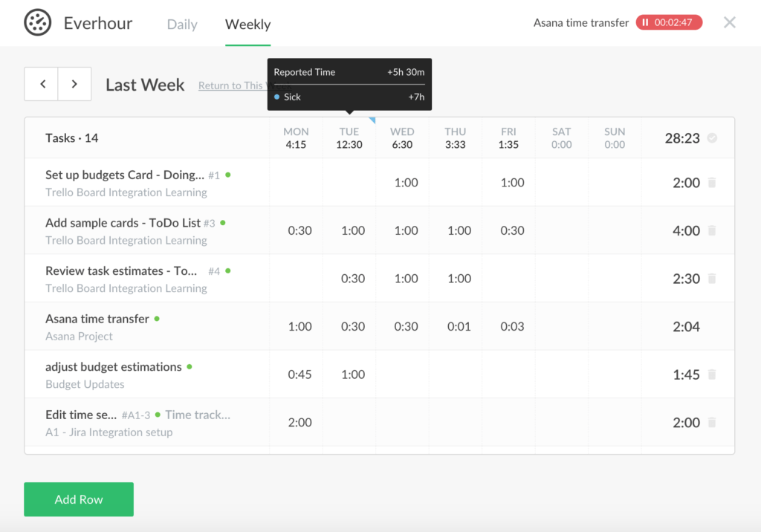Edit Friday 1:00 for Set up budgets Card
This screenshot has width=761, height=532.
[513, 183]
